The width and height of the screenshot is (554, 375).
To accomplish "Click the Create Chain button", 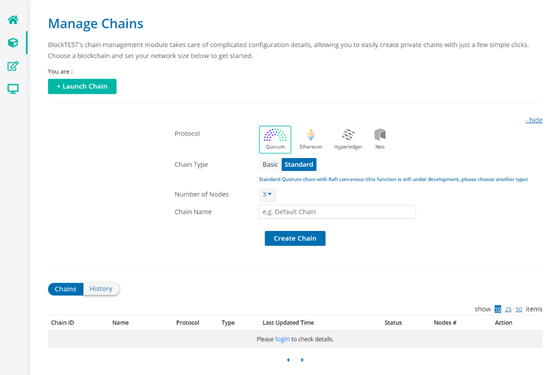I will tap(295, 239).
